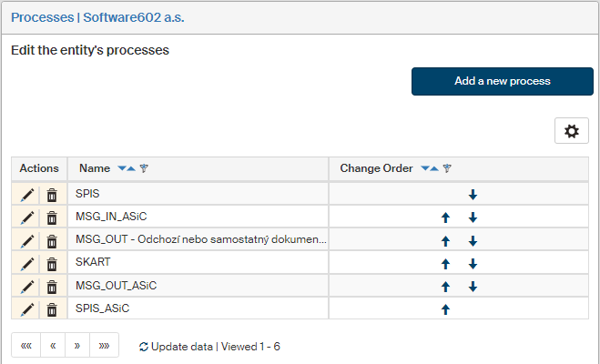Viewport: 600px width, 364px height.
Task: Move SPIS process down in order
Action: coord(473,195)
